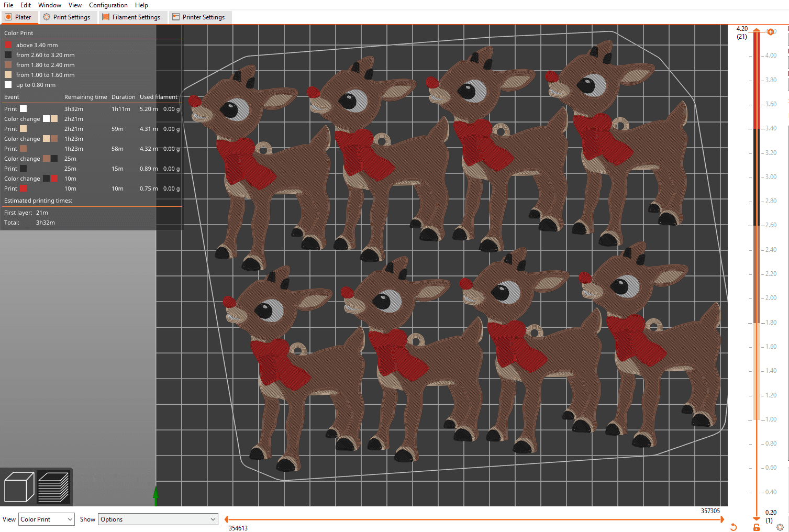Open the Edit menu
The height and width of the screenshot is (532, 789).
26,5
